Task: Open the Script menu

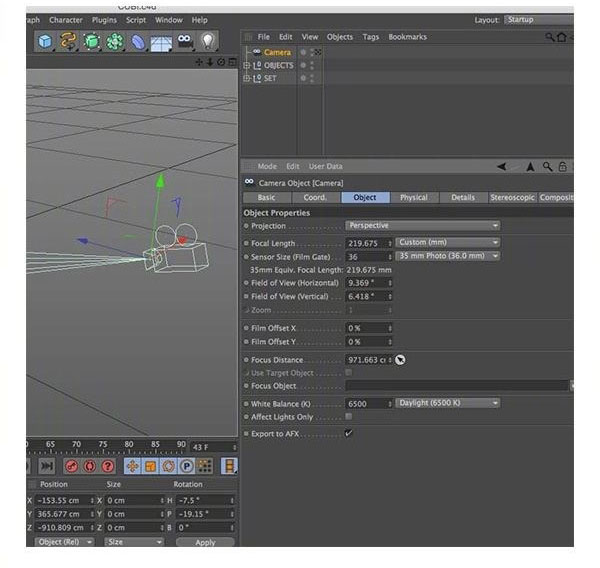Action: [136, 20]
